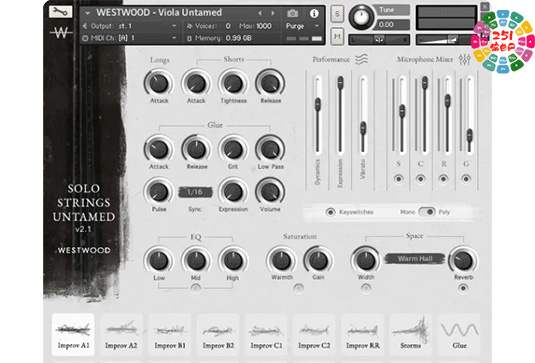The image size is (535, 363).
Task: Go to previous instrument arrow
Action: (x=260, y=13)
